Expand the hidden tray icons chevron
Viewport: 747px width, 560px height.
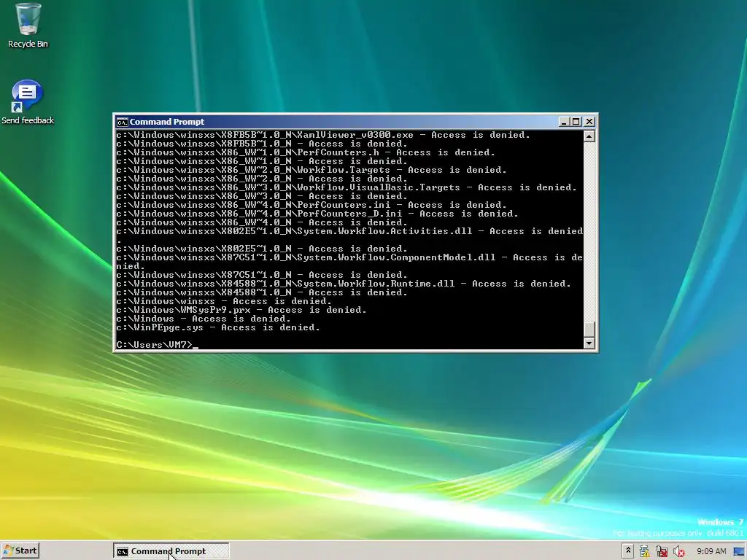pyautogui.click(x=628, y=551)
